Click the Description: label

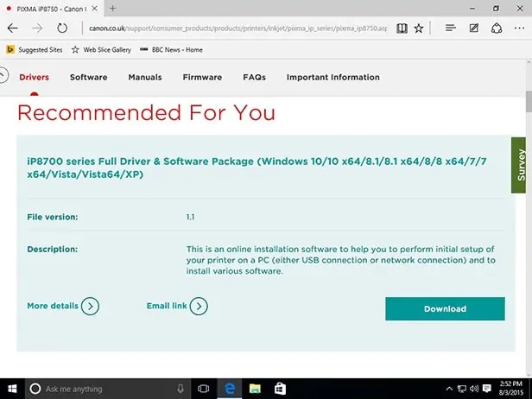pyautogui.click(x=52, y=250)
